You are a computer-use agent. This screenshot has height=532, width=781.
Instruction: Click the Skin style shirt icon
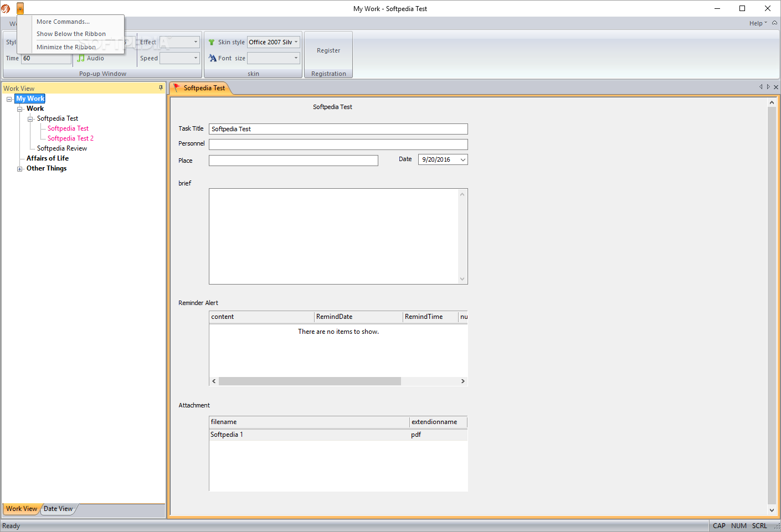pyautogui.click(x=212, y=42)
